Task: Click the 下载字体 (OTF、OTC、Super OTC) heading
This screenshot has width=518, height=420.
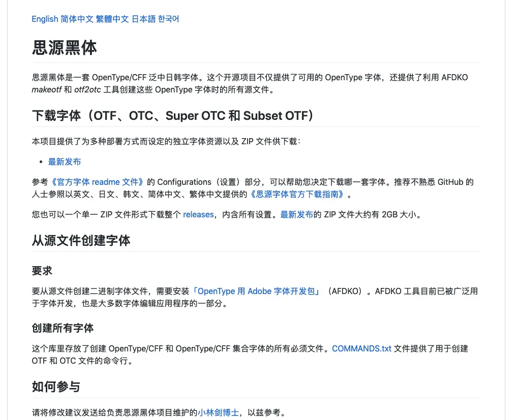Action: [x=173, y=116]
